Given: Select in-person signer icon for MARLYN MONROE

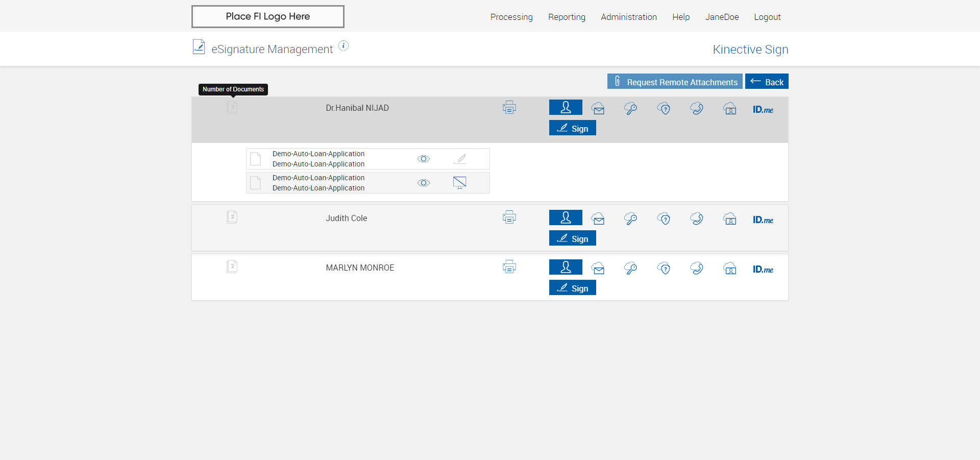Looking at the screenshot, I should [566, 267].
